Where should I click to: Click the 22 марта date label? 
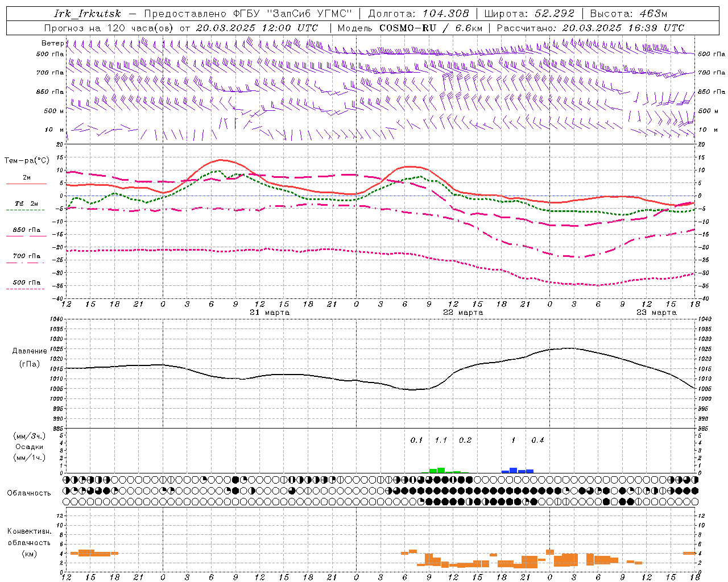coord(463,313)
